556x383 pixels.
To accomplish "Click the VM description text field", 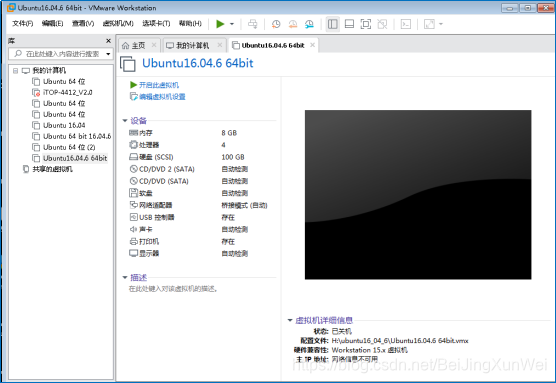I will (x=173, y=289).
